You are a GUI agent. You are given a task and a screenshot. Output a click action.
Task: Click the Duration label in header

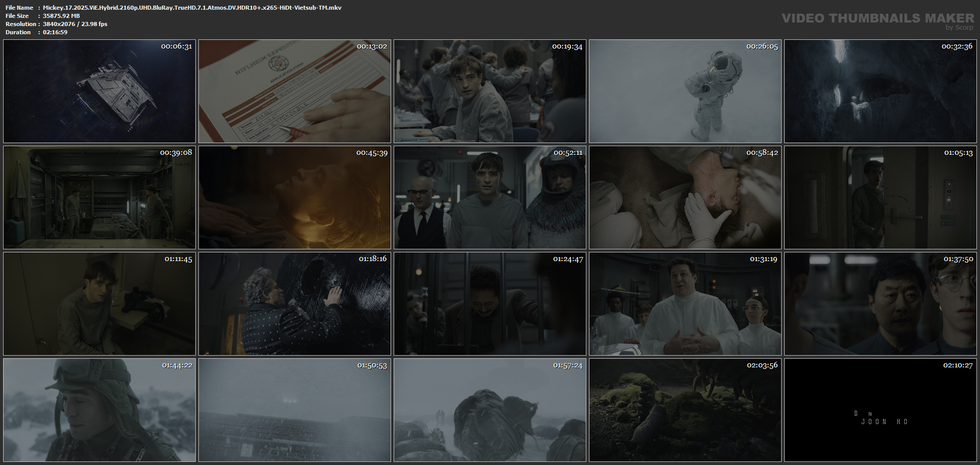click(x=18, y=32)
